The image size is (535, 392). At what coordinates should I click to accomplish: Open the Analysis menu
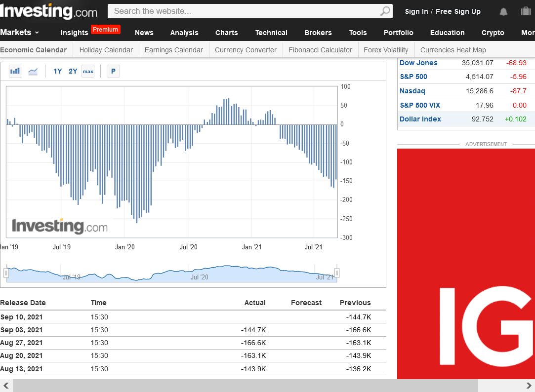click(x=184, y=33)
